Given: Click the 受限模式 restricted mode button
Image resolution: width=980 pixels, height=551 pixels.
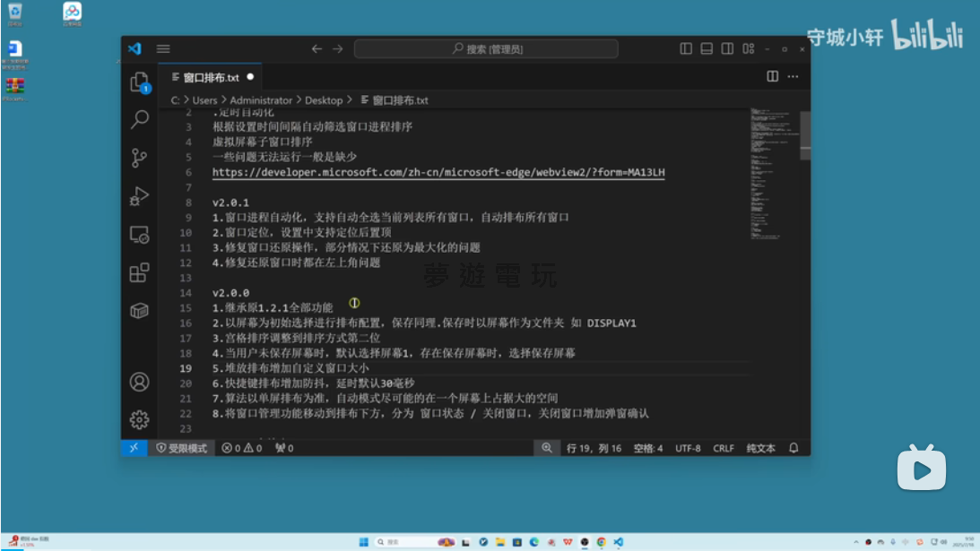Looking at the screenshot, I should click(x=182, y=448).
